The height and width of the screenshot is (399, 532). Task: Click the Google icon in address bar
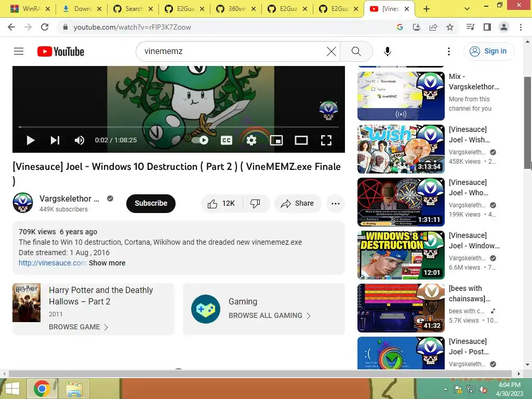pyautogui.click(x=400, y=27)
